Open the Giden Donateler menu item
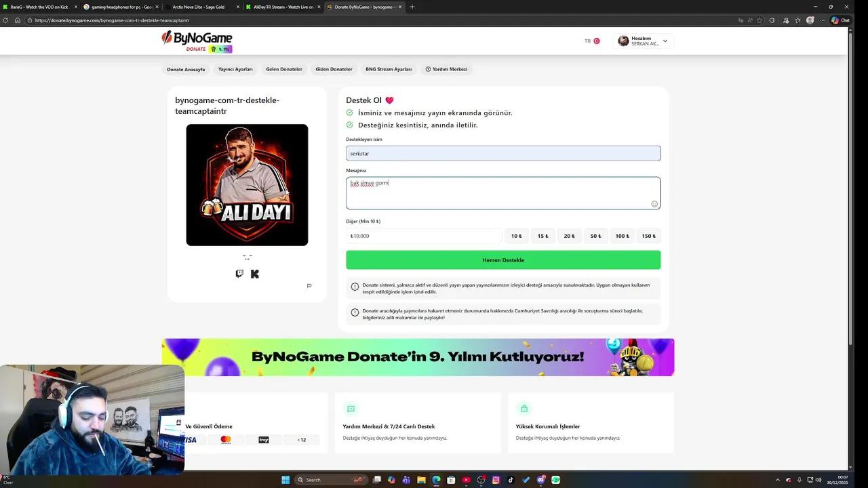This screenshot has width=868, height=488. pyautogui.click(x=334, y=69)
